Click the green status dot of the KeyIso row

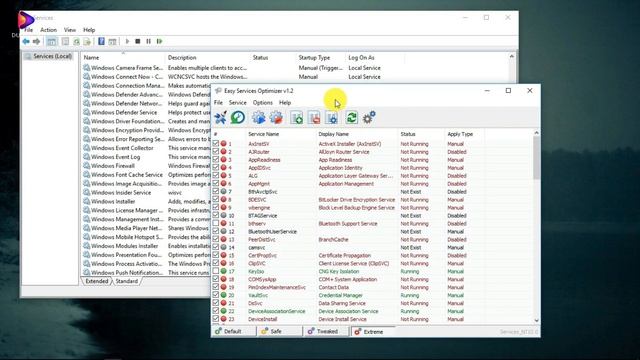point(224,271)
